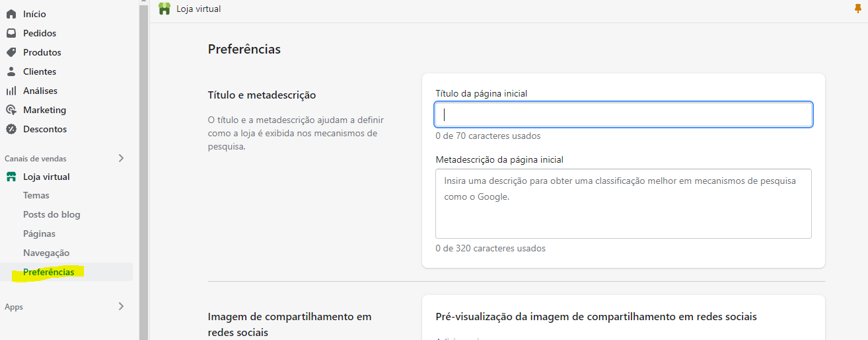Click the Loja virtual storefront icon in sidebar

[11, 177]
